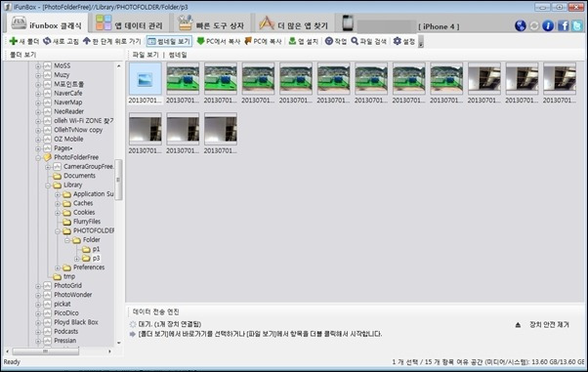Click the Folder directory icon
588x372 pixels.
(76, 240)
